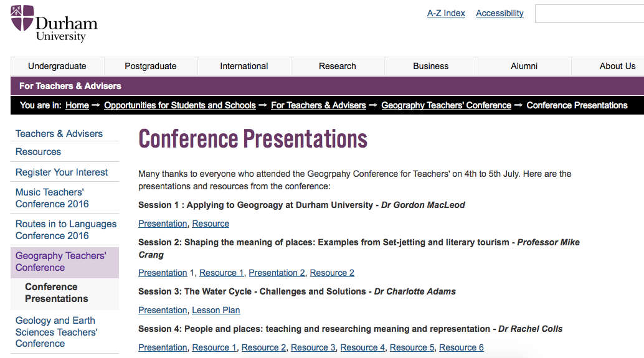Screen dimensions: 644x358
Task: Open the Lesson Plan link
Action: (216, 311)
